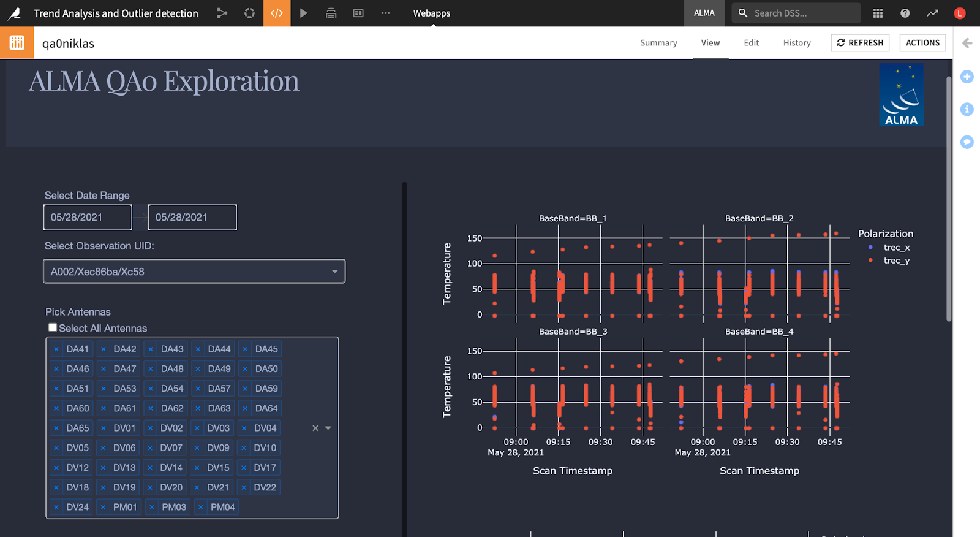
Task: Click the play Jobs icon
Action: [x=304, y=13]
